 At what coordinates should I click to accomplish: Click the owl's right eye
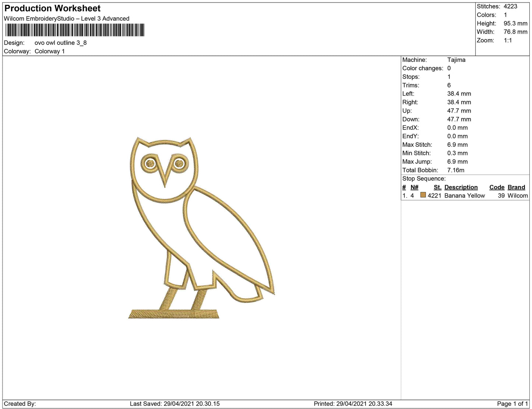pyautogui.click(x=179, y=163)
